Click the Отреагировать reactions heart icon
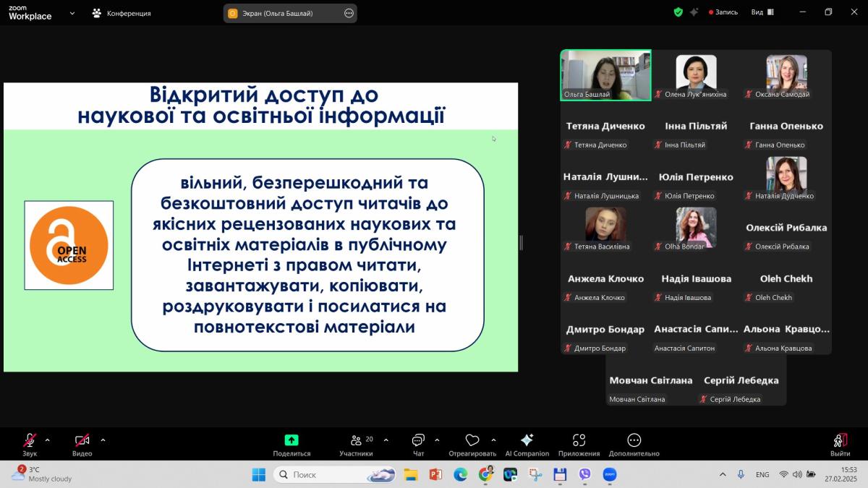The width and height of the screenshot is (868, 488). tap(472, 440)
